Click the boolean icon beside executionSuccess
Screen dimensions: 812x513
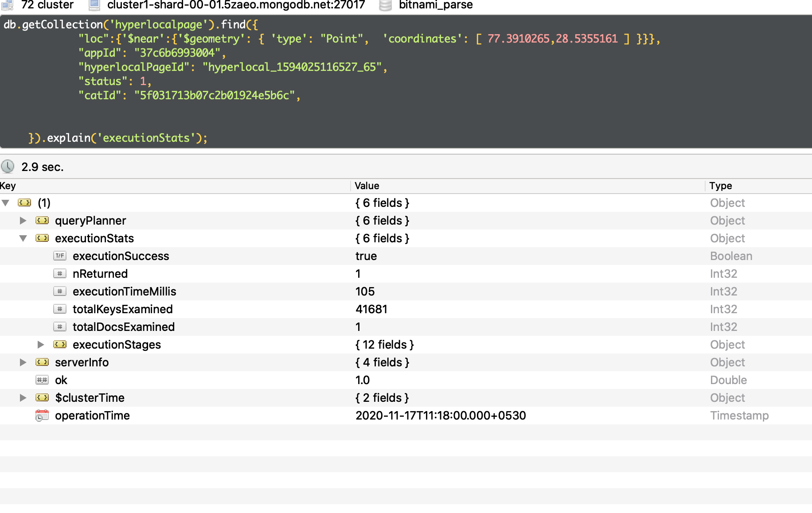click(x=60, y=256)
